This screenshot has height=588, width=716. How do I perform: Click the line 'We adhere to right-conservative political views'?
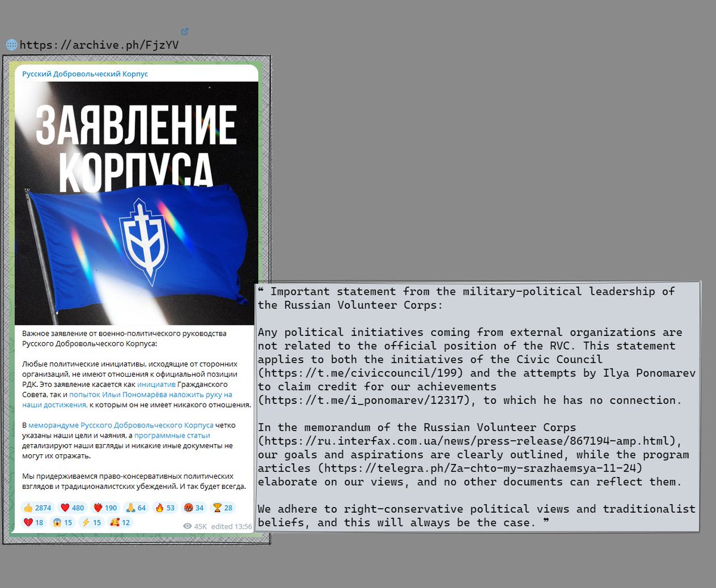477,509
